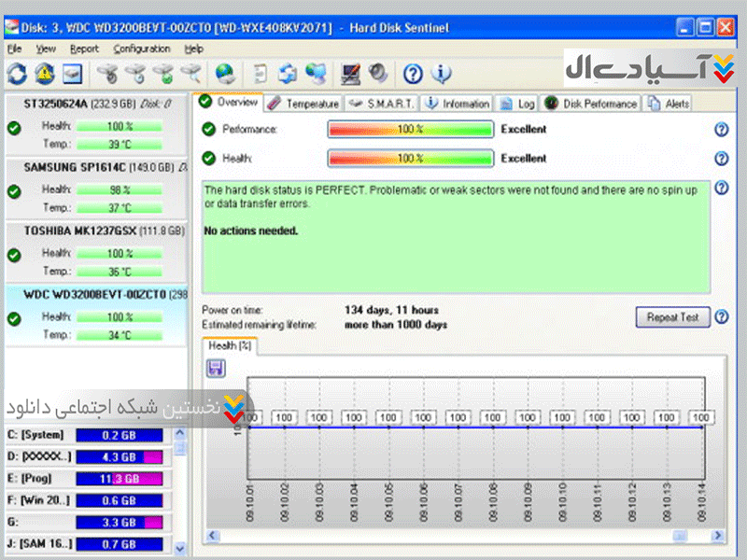Viewport: 747px width, 560px height.
Task: Click the yellow warning alert toolbar icon
Action: click(44, 73)
